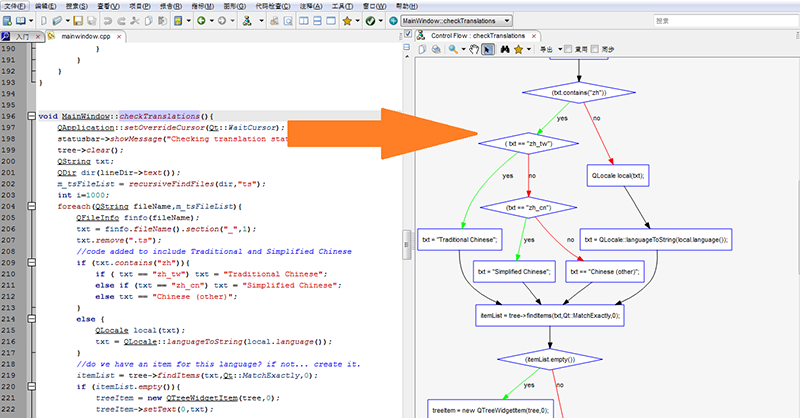Screen dimensions: 800x418
Task: Toggle the 重用 checkbox
Action: tap(569, 48)
